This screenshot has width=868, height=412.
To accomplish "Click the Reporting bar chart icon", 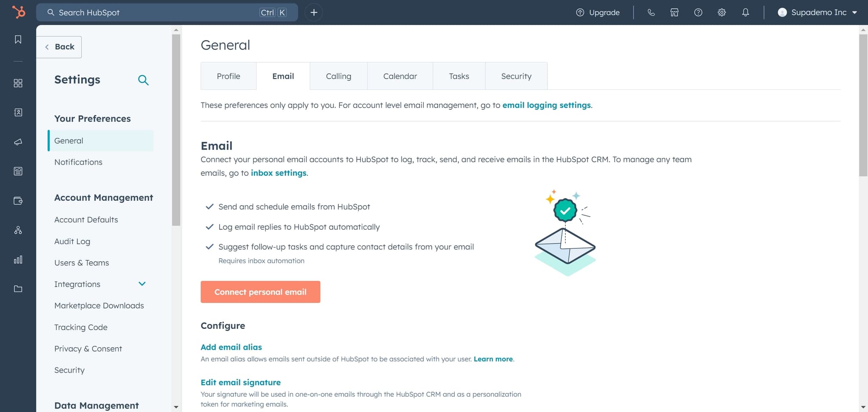I will point(18,260).
